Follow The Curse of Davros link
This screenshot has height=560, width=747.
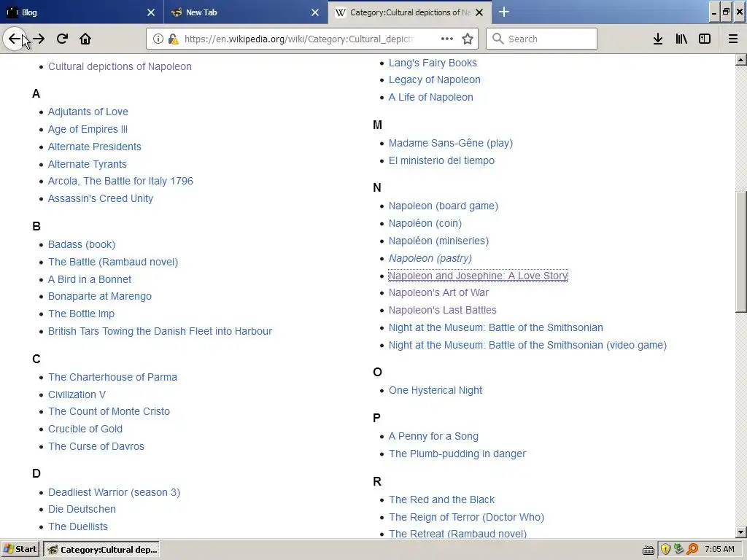[96, 446]
